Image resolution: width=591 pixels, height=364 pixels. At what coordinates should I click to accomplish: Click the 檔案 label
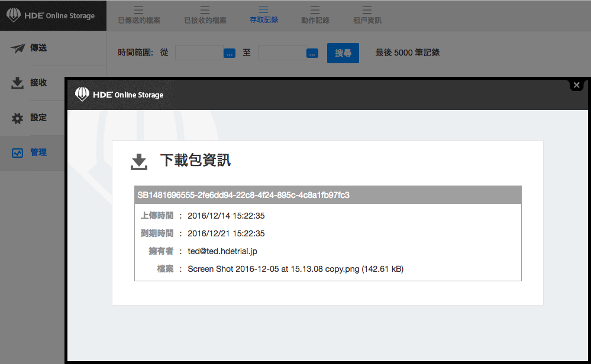165,269
